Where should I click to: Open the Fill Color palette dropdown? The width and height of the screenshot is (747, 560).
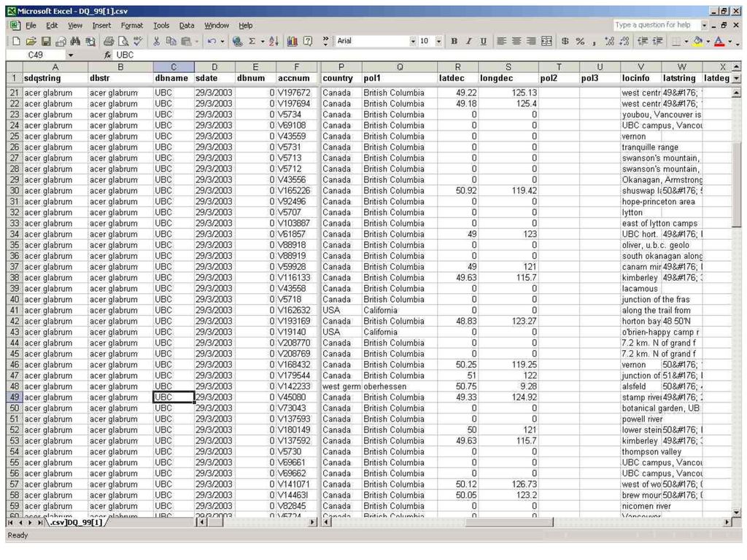pyautogui.click(x=708, y=42)
